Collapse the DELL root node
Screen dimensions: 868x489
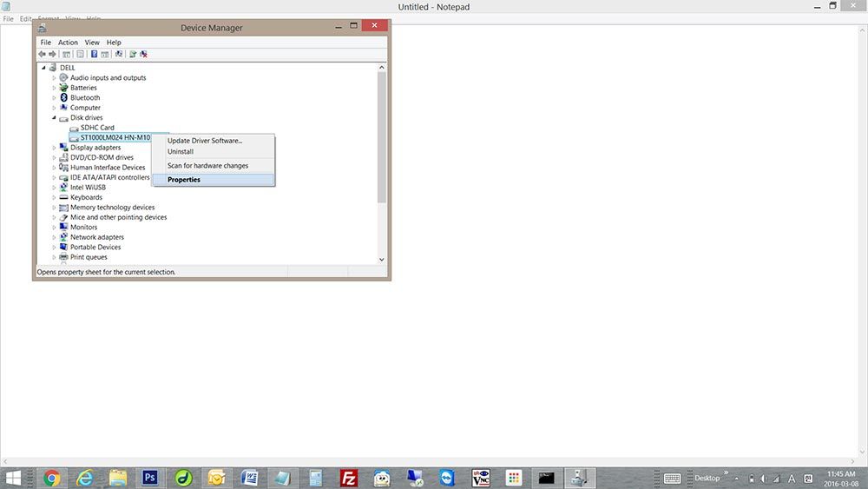[x=43, y=68]
